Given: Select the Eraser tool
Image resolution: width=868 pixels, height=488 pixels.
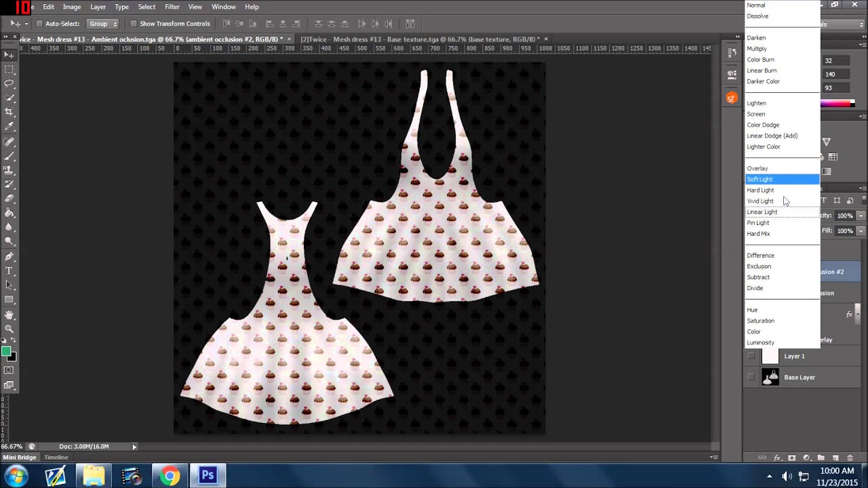Looking at the screenshot, I should click(9, 199).
